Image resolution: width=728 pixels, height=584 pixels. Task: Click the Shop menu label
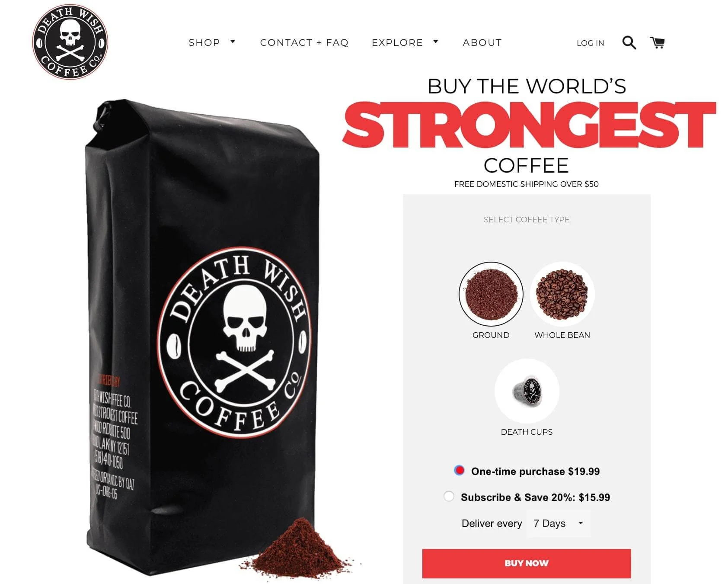pyautogui.click(x=204, y=42)
